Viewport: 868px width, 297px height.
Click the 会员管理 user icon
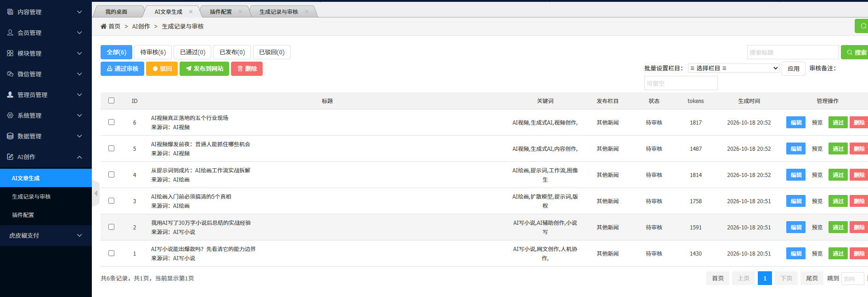click(10, 33)
